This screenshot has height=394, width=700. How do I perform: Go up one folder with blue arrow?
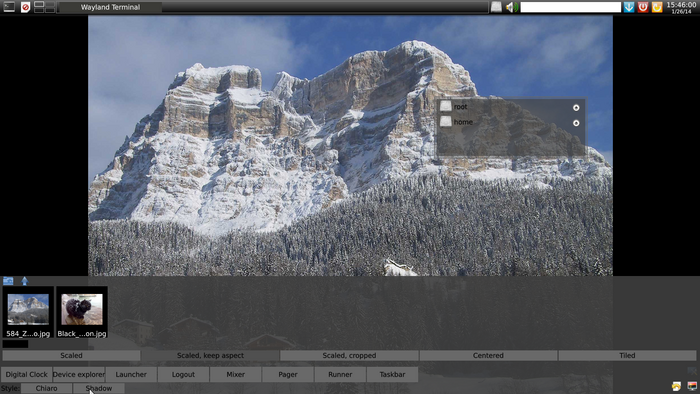25,281
